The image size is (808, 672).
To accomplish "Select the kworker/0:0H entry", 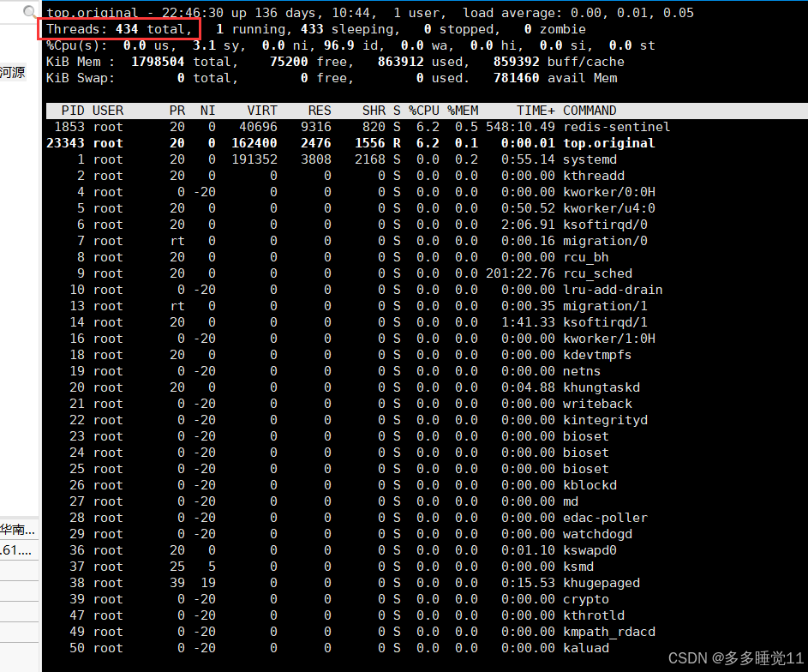I will click(x=608, y=192).
